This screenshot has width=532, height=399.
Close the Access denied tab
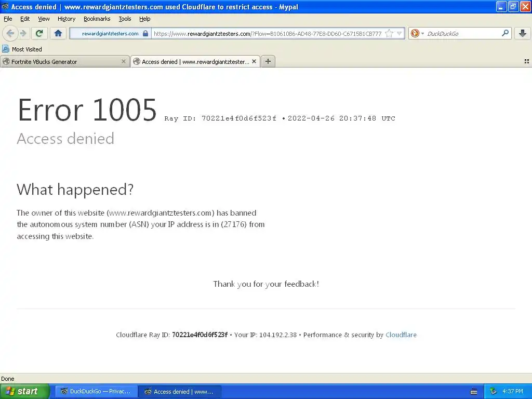[x=254, y=61]
